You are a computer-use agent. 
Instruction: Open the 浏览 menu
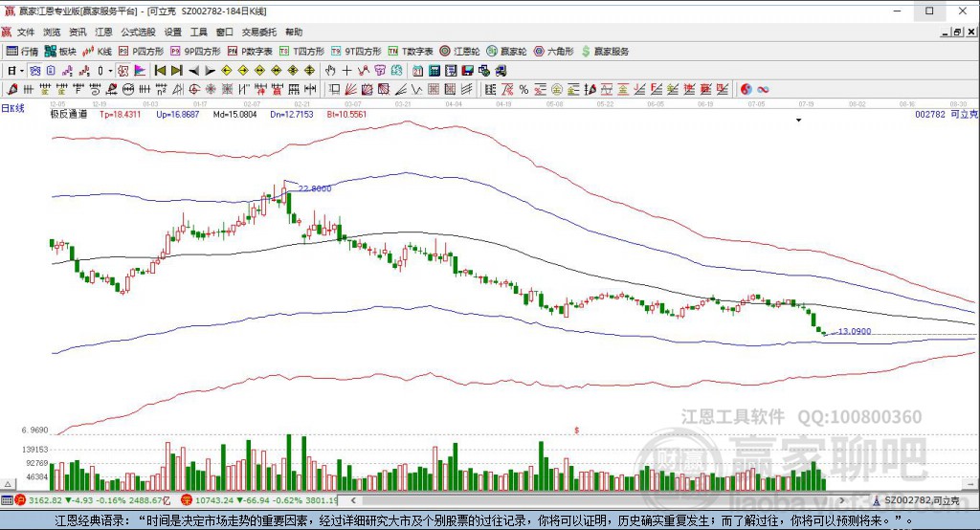[52, 32]
